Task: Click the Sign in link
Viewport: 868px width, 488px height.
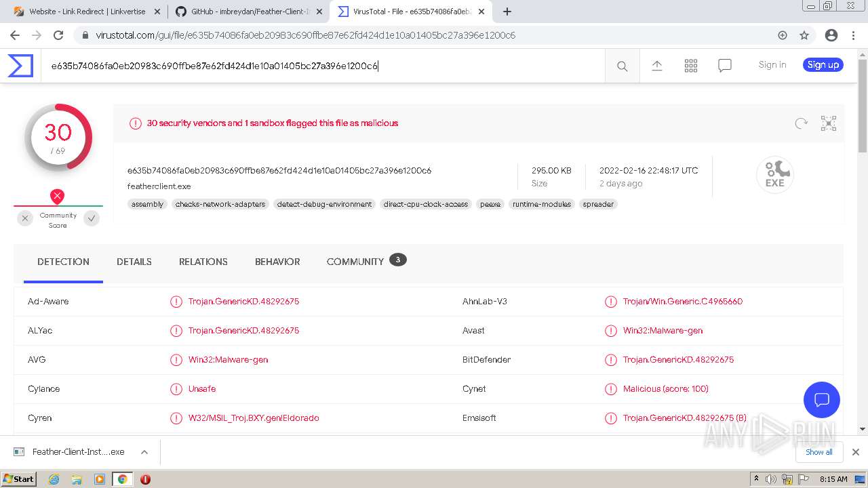Action: pos(772,65)
